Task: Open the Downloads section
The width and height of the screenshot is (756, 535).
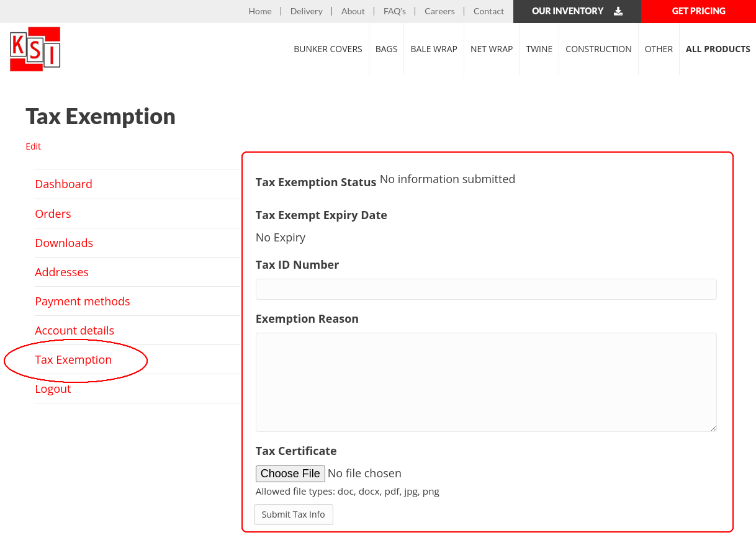Action: click(64, 243)
